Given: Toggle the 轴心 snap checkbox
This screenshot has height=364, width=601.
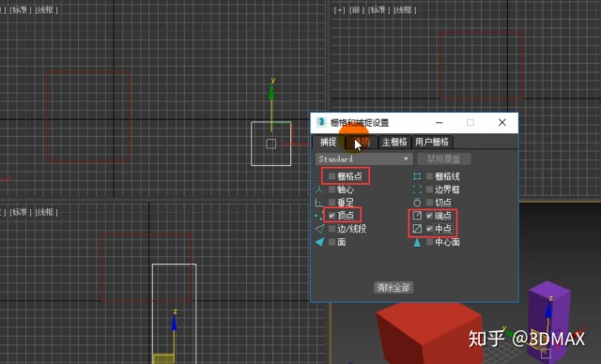Looking at the screenshot, I should pos(331,190).
